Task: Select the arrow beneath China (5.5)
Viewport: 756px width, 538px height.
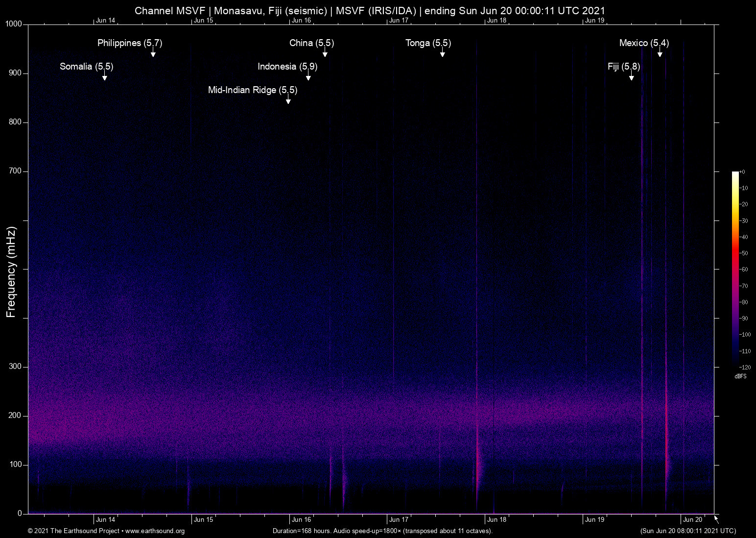Action: point(325,54)
